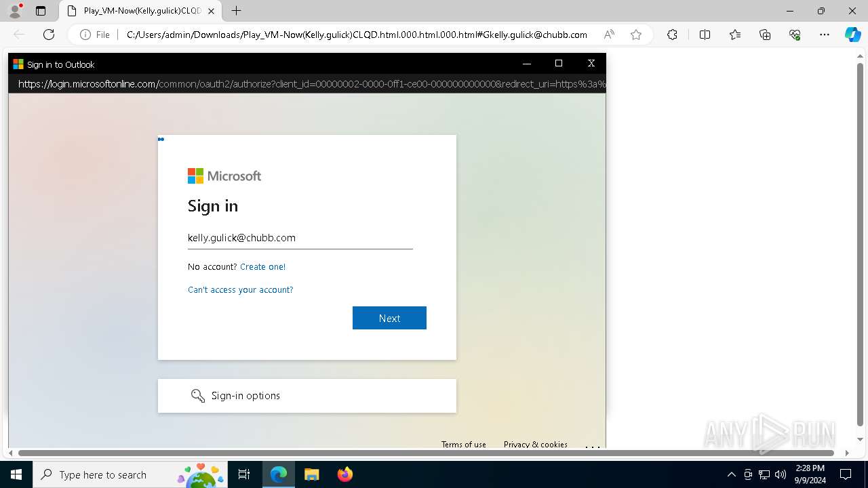Image resolution: width=868 pixels, height=488 pixels.
Task: Click the scroll down arrow
Action: 861,440
